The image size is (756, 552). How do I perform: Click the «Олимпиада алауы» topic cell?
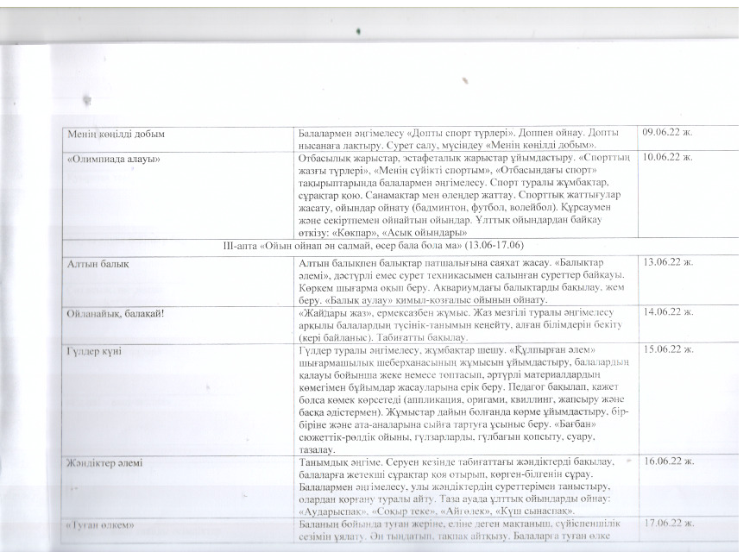click(104, 160)
